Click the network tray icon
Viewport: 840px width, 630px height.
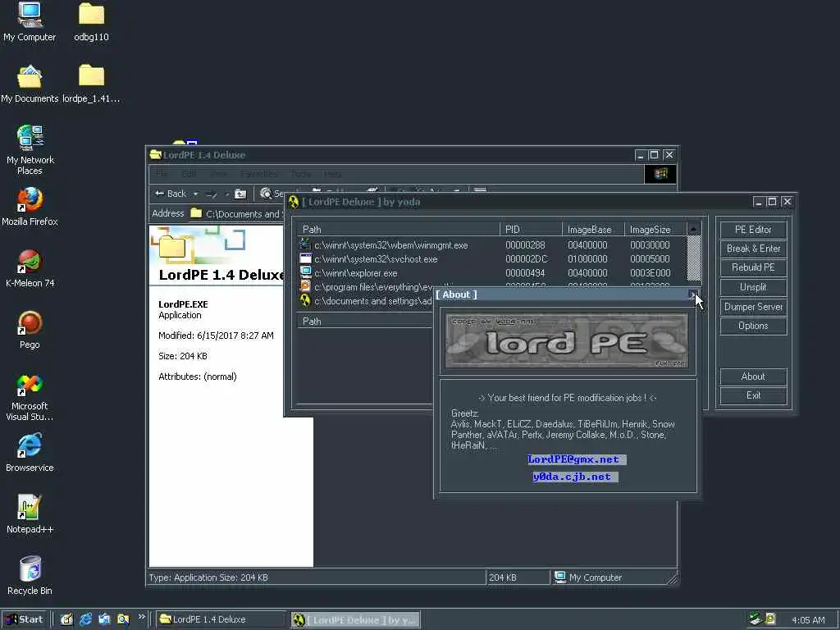pos(756,619)
